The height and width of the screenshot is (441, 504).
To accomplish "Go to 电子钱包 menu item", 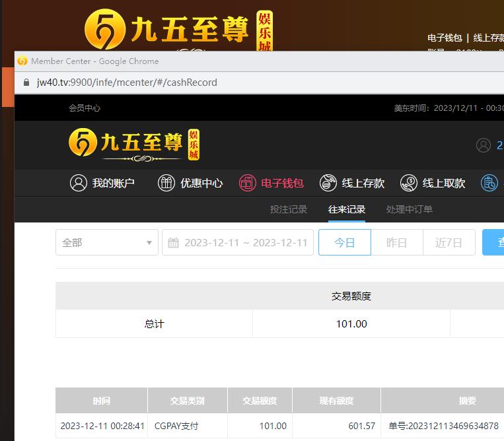I will [282, 183].
